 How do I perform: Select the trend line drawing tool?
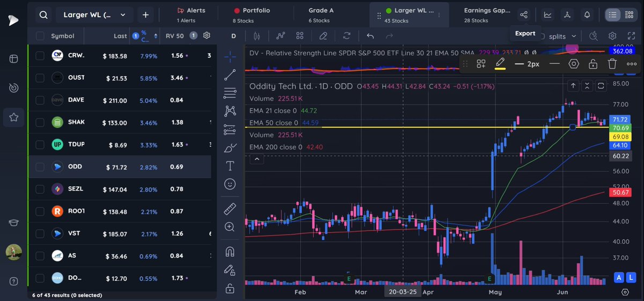tap(230, 75)
